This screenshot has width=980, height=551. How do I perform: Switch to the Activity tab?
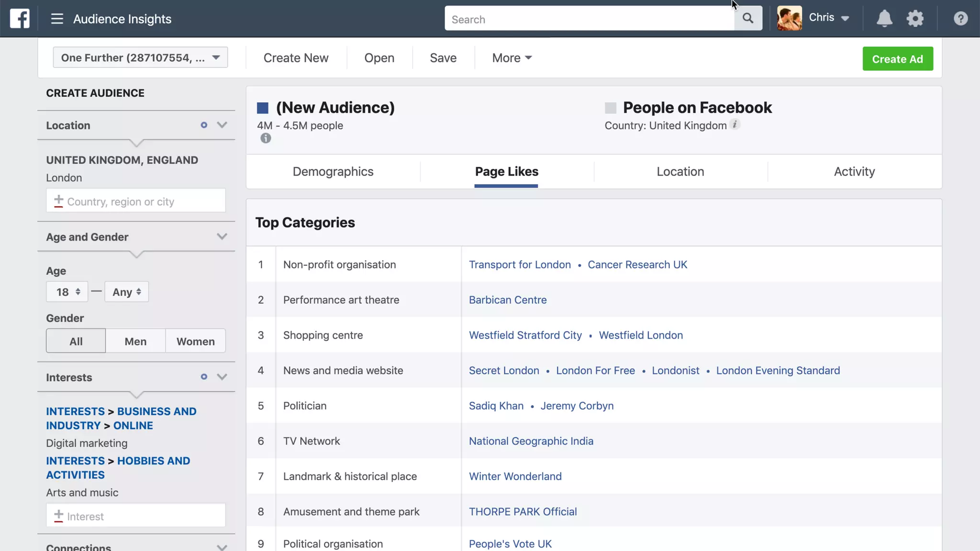point(854,171)
